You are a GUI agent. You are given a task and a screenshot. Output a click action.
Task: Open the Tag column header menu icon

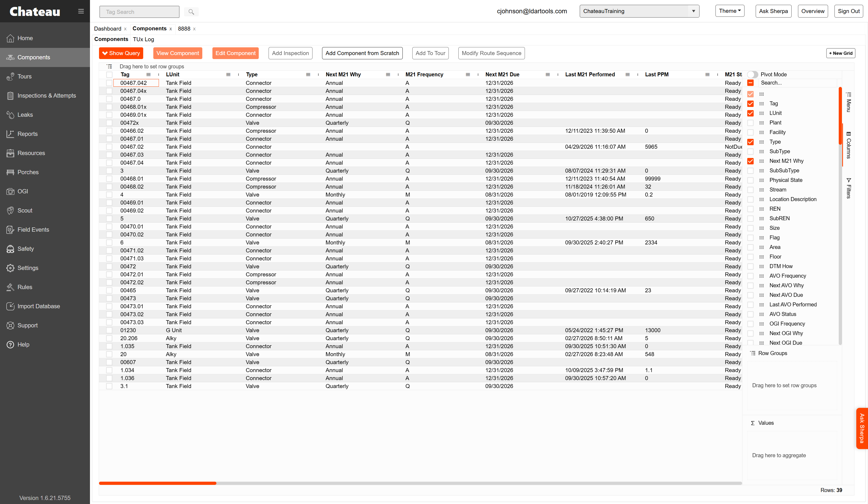(149, 75)
